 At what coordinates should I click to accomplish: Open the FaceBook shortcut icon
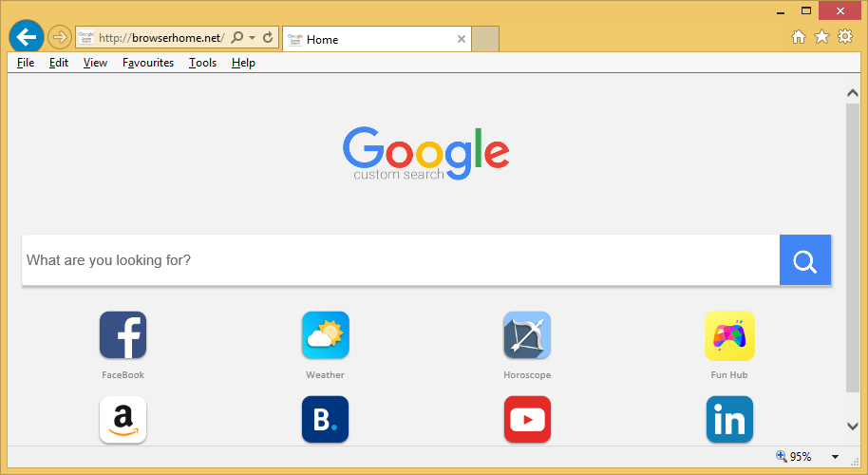(123, 335)
